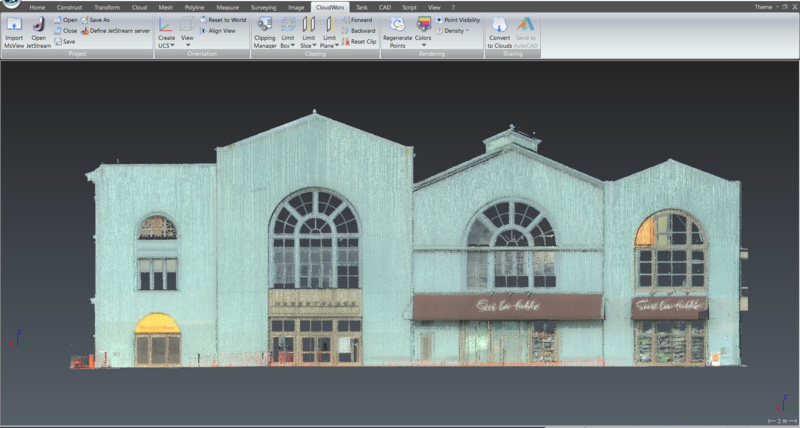Open the Mesh ribbon tab
Screen dimensions: 800x428
[166, 7]
